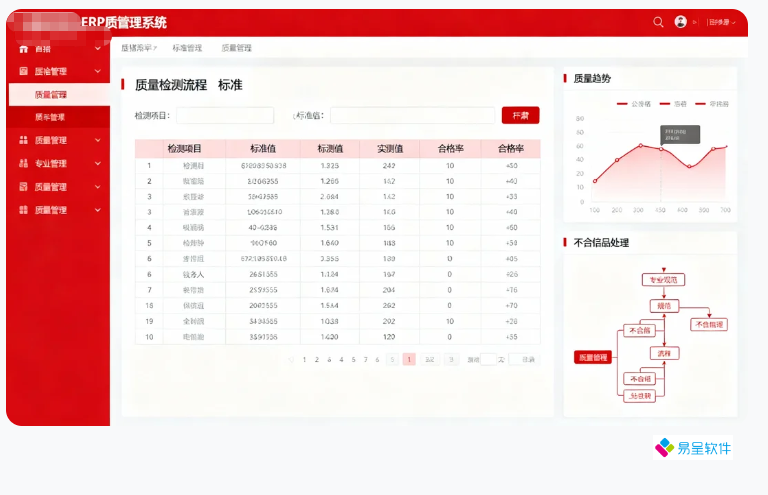
Task: Click the table cell reading 242
Action: point(389,166)
